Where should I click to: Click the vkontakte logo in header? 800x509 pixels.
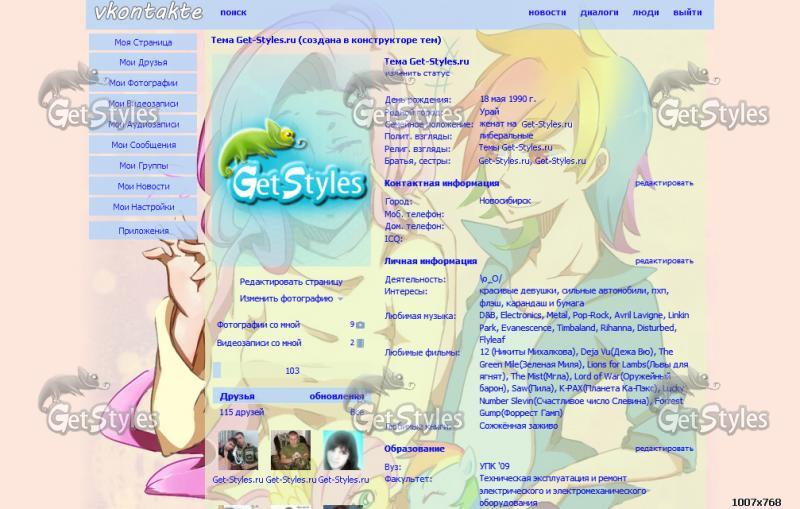click(148, 13)
